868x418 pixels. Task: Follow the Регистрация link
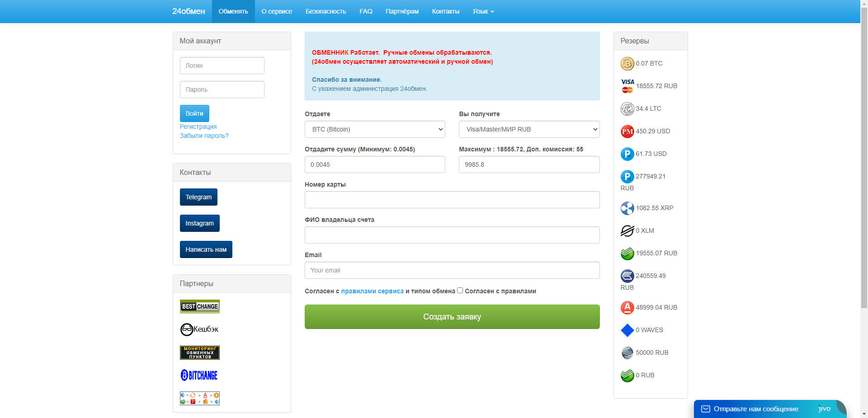point(198,127)
